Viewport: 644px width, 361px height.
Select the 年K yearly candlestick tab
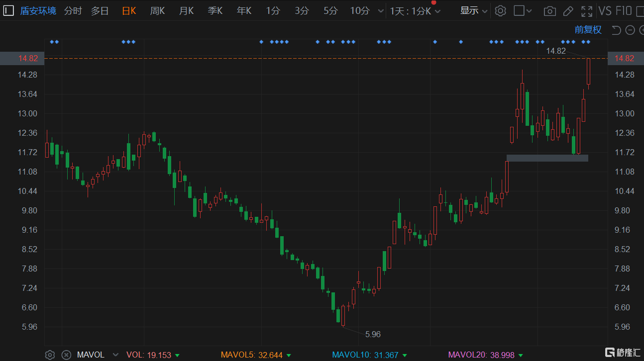tap(244, 10)
